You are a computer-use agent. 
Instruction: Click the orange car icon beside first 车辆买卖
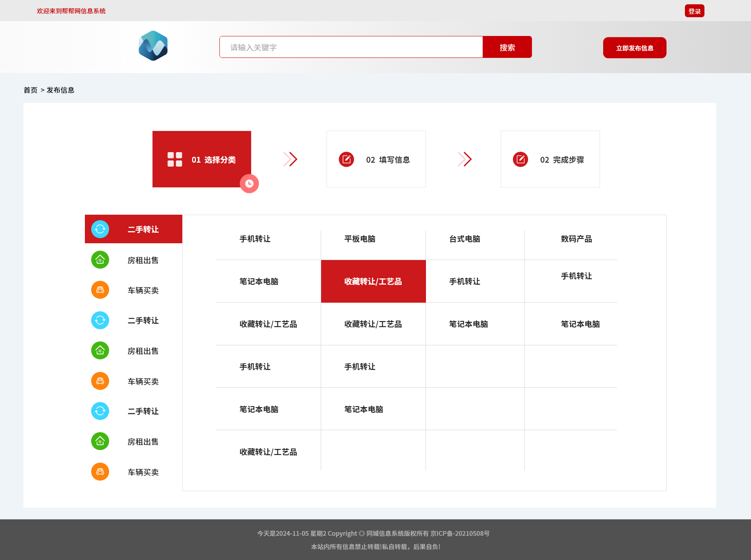click(100, 290)
